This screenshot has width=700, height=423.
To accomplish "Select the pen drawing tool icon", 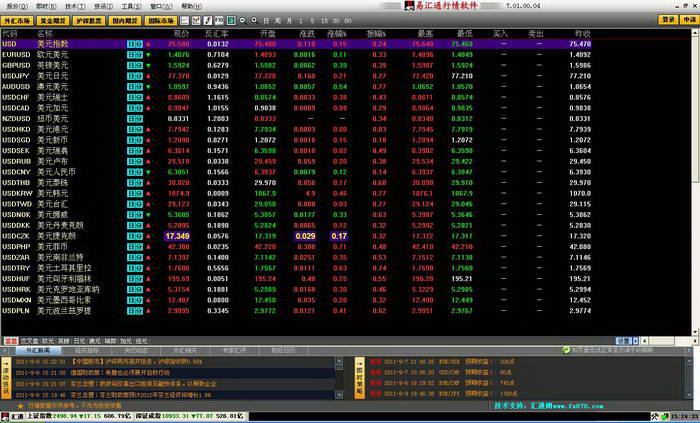I will tap(208, 21).
